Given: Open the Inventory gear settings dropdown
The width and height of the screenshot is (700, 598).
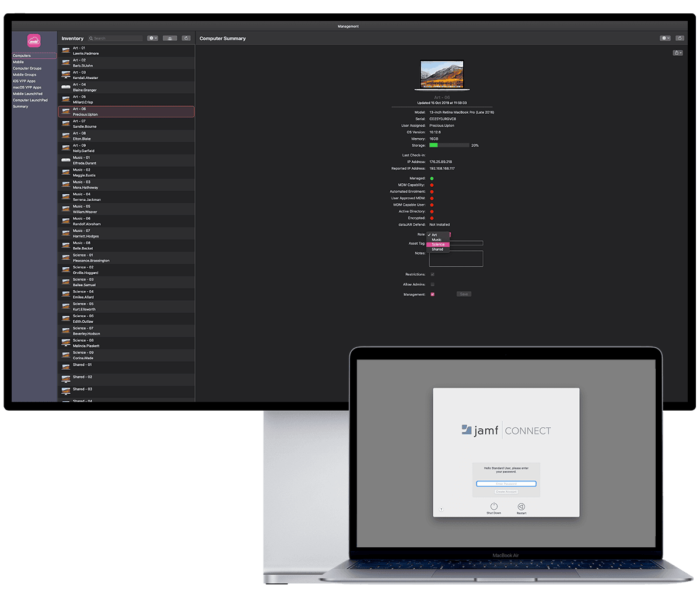Looking at the screenshot, I should (153, 38).
